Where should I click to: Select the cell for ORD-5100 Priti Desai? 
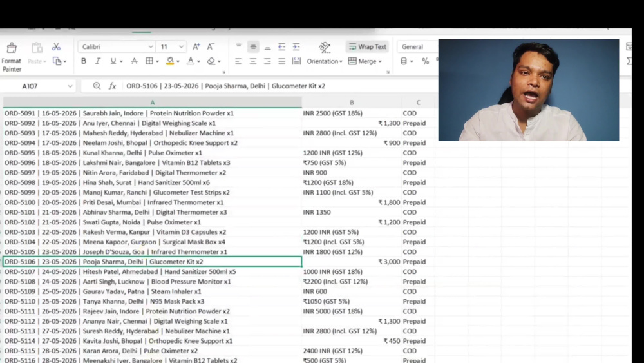[x=153, y=202]
